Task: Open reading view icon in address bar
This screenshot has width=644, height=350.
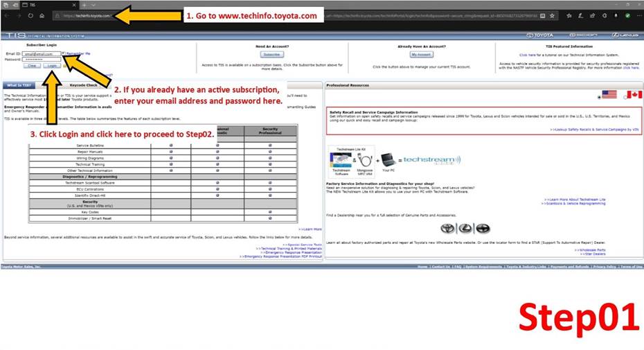Action: (543, 16)
